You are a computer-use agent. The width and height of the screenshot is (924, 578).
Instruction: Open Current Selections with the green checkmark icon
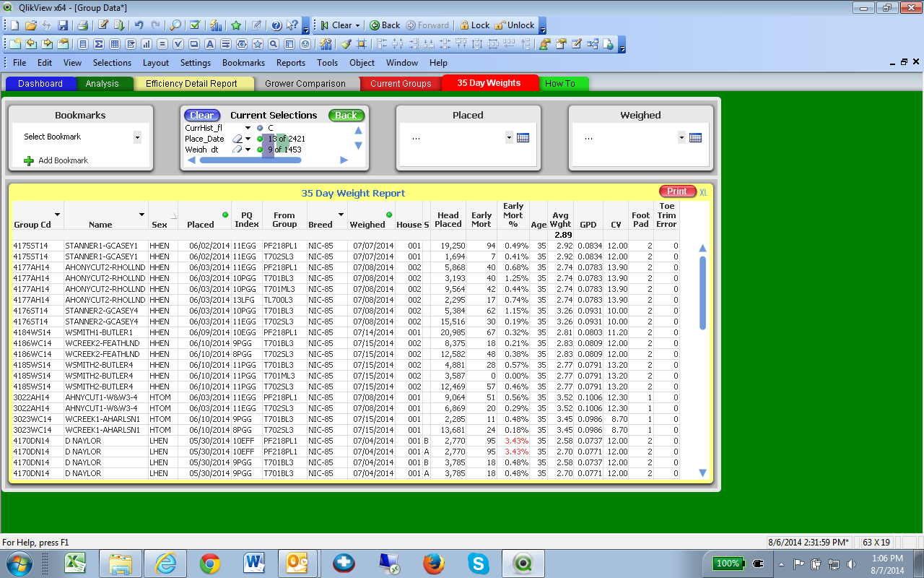point(195,25)
